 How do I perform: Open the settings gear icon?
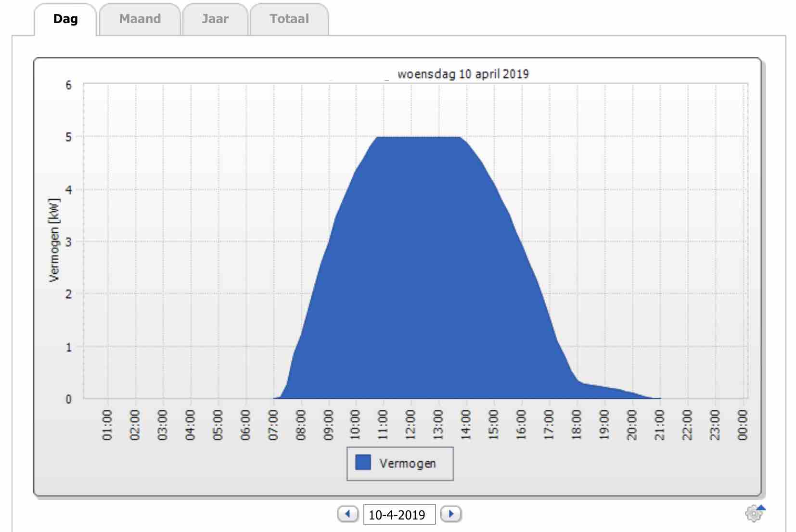pos(753,514)
